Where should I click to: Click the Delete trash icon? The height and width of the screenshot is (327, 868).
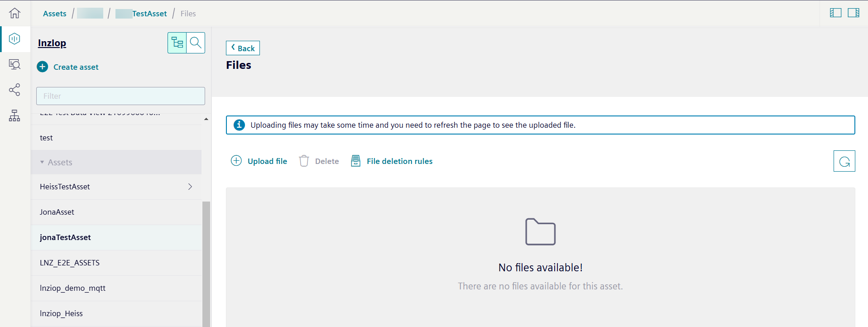pyautogui.click(x=304, y=161)
